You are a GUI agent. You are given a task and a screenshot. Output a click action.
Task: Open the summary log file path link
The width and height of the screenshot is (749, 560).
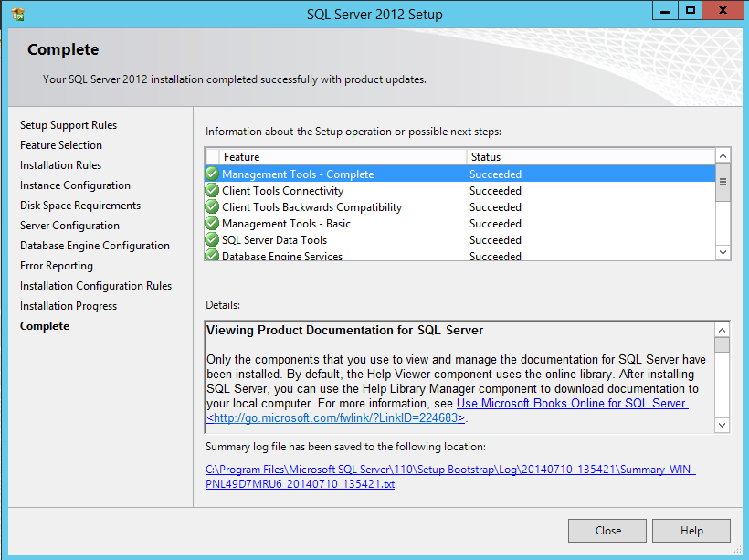450,476
